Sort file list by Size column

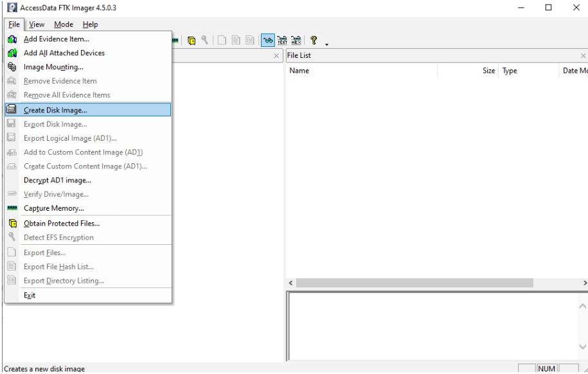pos(468,71)
